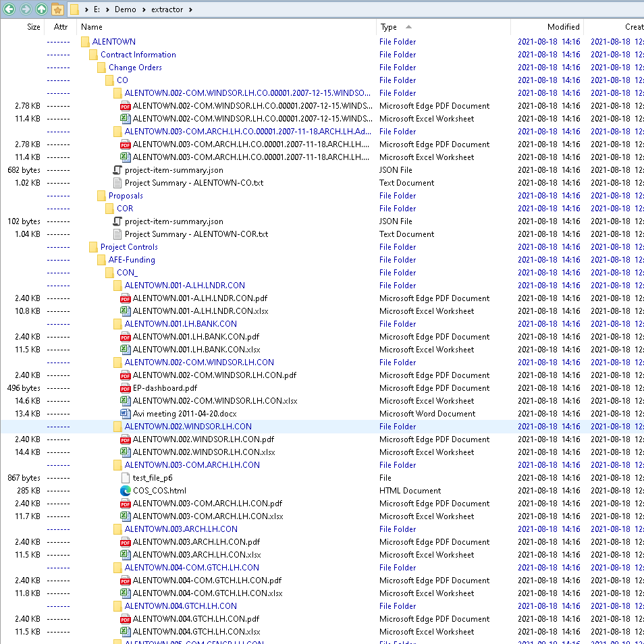Open the favorites folder star icon
This screenshot has height=644, width=644.
click(x=58, y=9)
